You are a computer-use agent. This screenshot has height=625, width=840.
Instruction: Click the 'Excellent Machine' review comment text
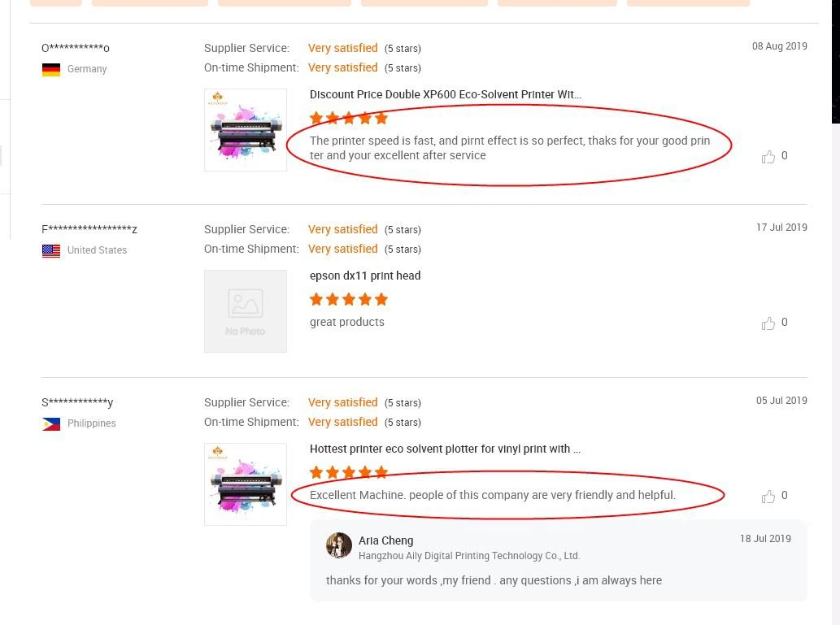[492, 496]
